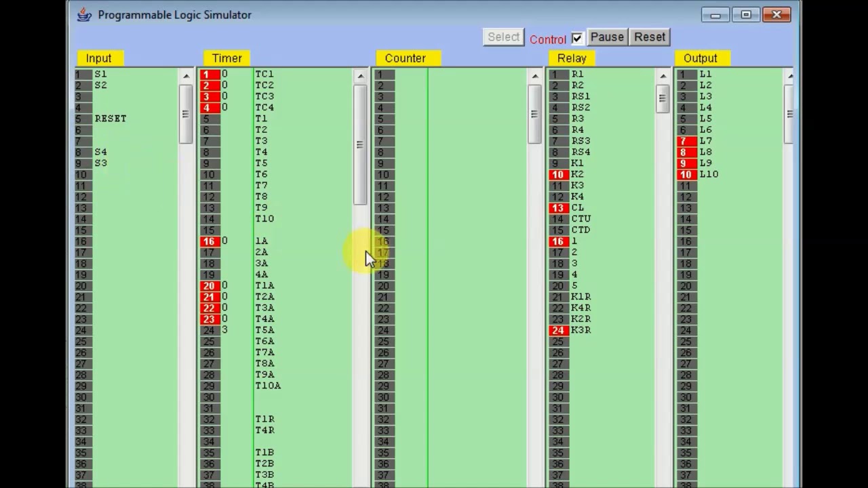The width and height of the screenshot is (868, 488).
Task: Select relay label CTD
Action: point(580,230)
